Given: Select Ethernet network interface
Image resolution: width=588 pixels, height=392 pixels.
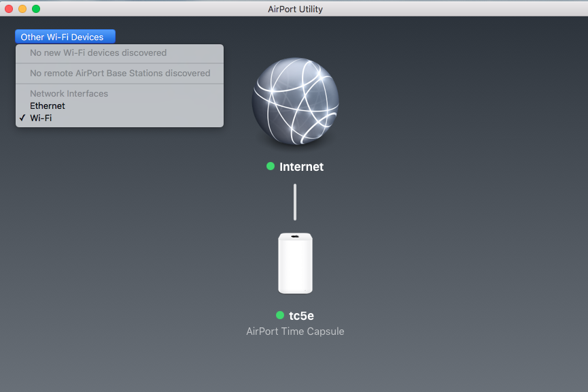Looking at the screenshot, I should pyautogui.click(x=119, y=106).
